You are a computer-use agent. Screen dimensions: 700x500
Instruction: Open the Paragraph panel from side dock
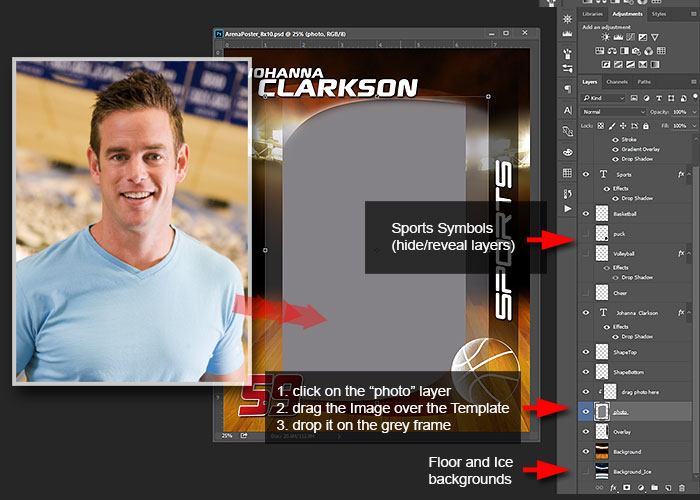tap(567, 88)
